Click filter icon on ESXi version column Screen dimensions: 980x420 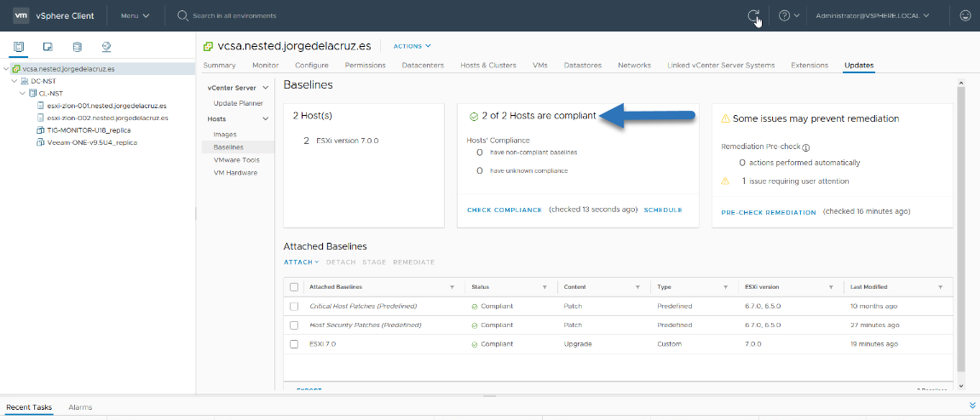[x=831, y=287]
